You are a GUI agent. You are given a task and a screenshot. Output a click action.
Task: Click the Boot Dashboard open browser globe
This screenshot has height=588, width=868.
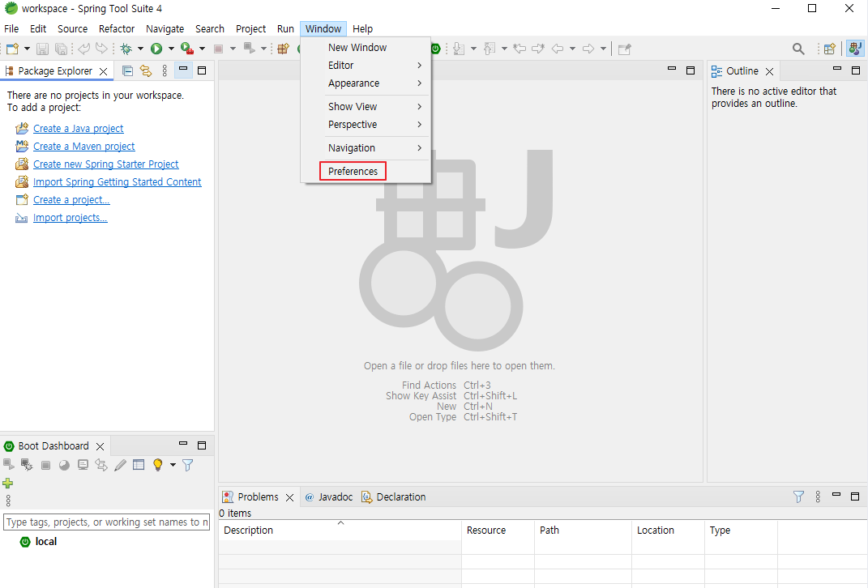click(64, 465)
